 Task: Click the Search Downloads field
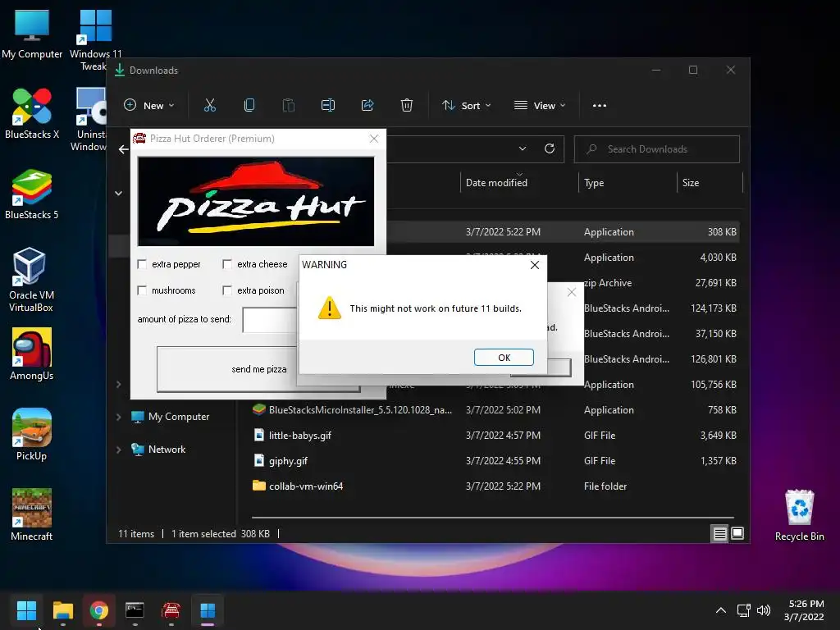(657, 149)
